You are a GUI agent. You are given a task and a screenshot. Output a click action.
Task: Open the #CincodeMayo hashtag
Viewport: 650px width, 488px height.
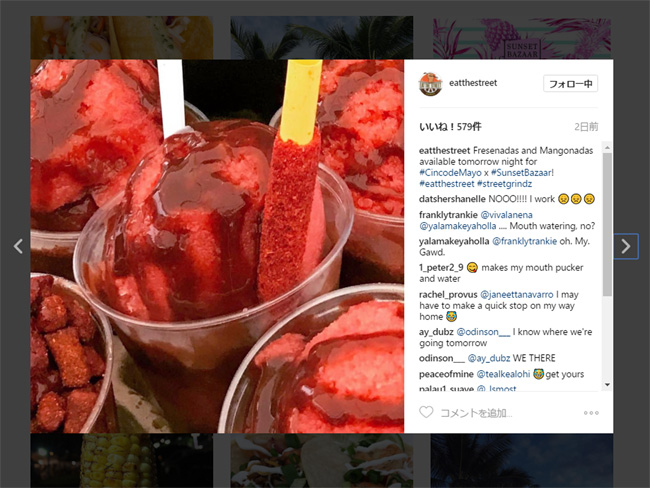(x=450, y=172)
